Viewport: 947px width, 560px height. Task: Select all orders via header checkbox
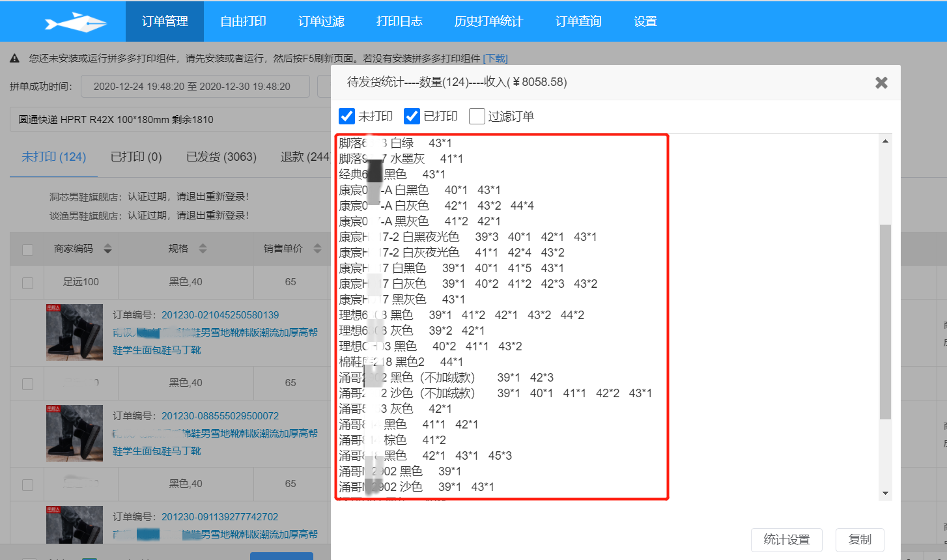click(x=28, y=249)
